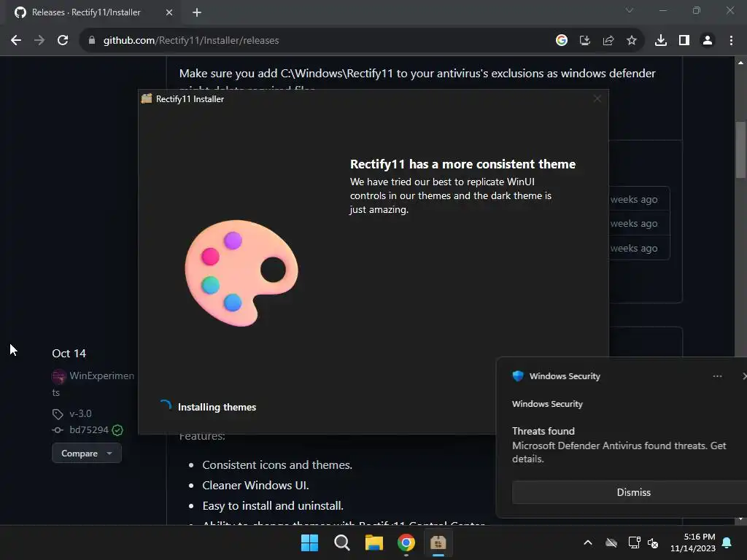Dismiss the Windows Security notification
The width and height of the screenshot is (747, 560).
click(x=633, y=492)
